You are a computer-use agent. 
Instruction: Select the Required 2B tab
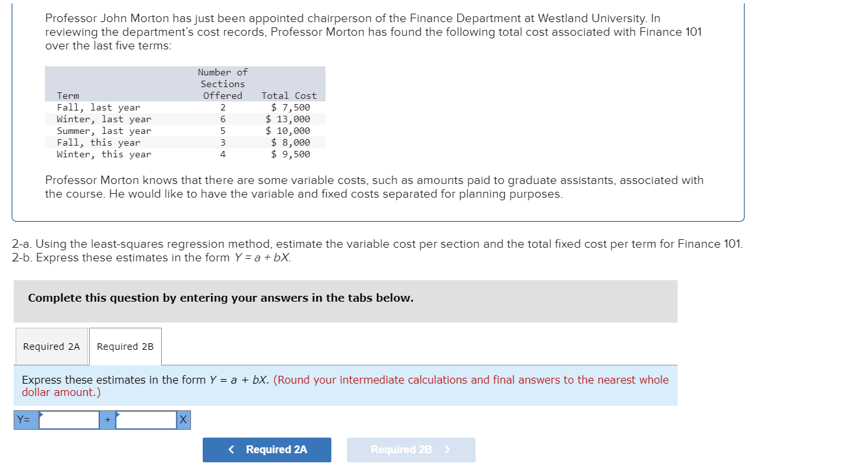tap(125, 347)
